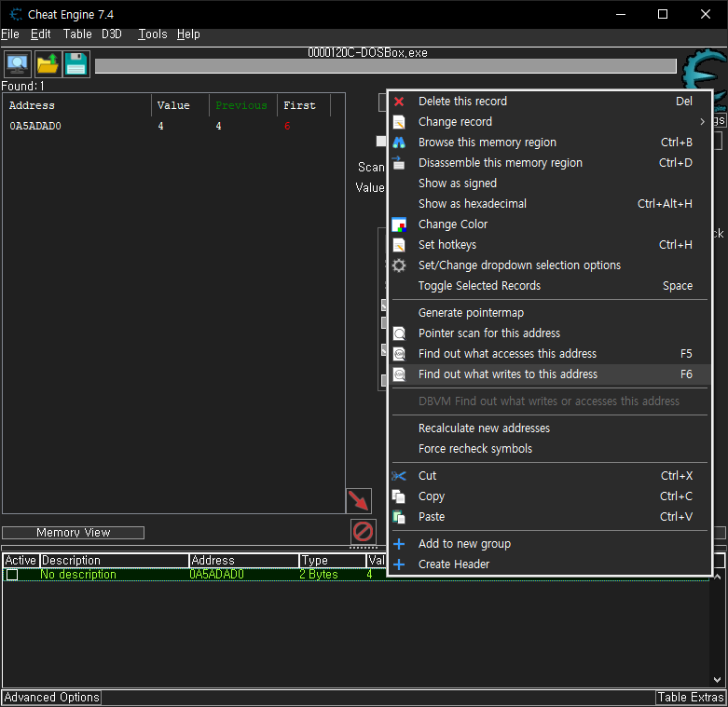Click the First column header
Viewport: 728px width, 707px height.
(x=304, y=105)
